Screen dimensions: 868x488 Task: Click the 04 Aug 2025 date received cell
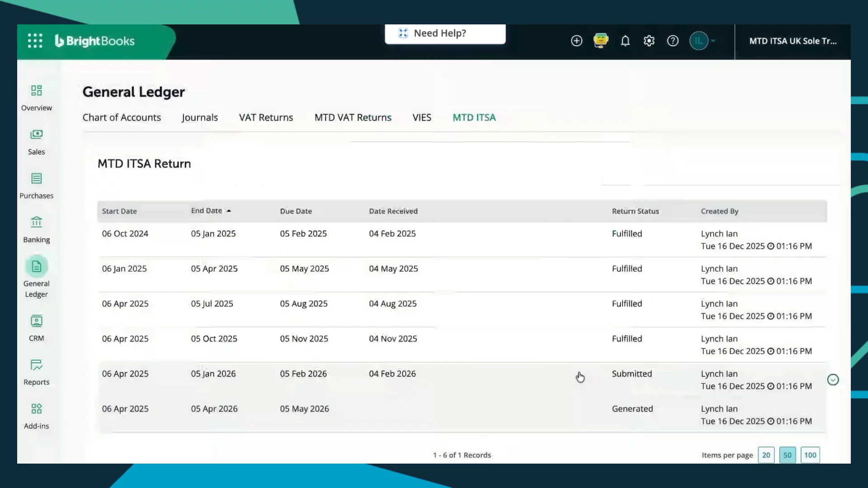393,304
